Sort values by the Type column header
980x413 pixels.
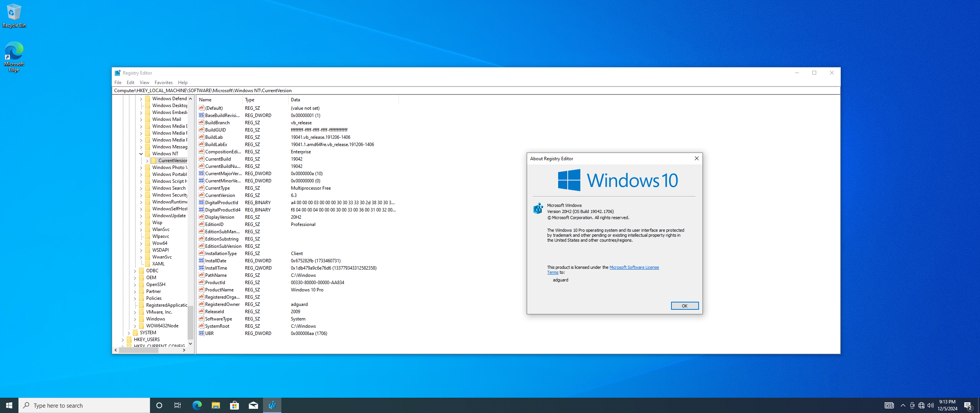pos(265,99)
